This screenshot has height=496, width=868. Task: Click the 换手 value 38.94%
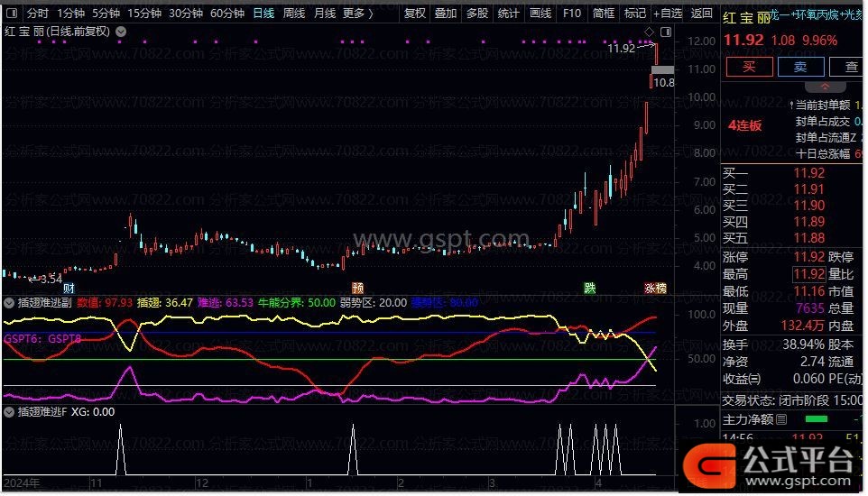click(803, 344)
